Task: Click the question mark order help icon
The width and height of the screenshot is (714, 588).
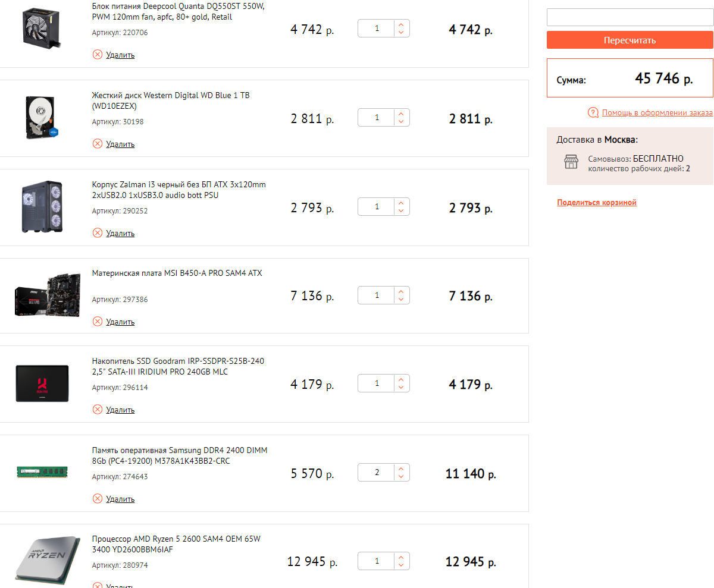Action: pyautogui.click(x=593, y=112)
